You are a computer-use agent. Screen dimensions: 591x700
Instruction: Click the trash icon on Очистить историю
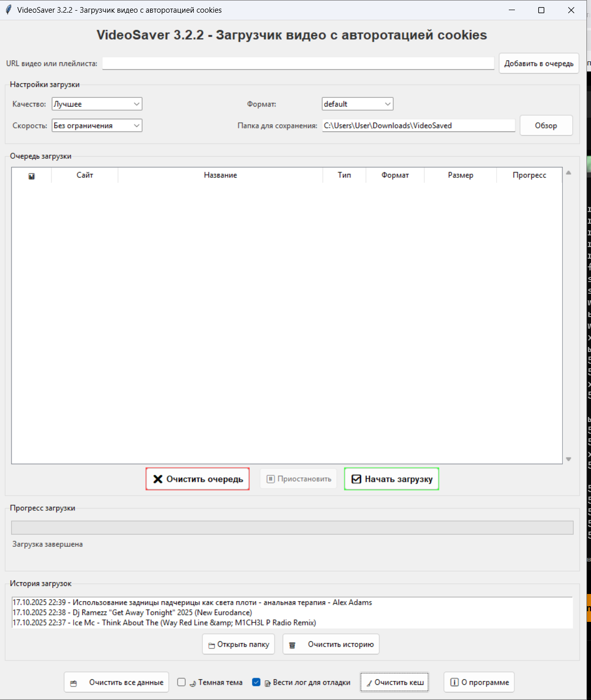point(292,645)
